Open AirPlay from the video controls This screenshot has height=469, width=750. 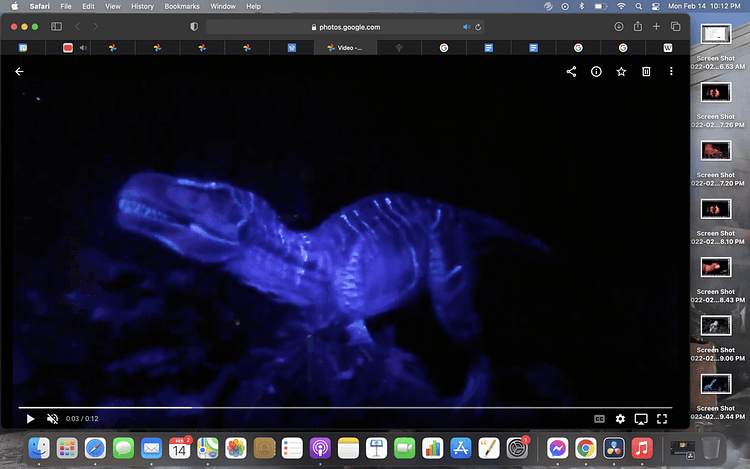tap(641, 419)
